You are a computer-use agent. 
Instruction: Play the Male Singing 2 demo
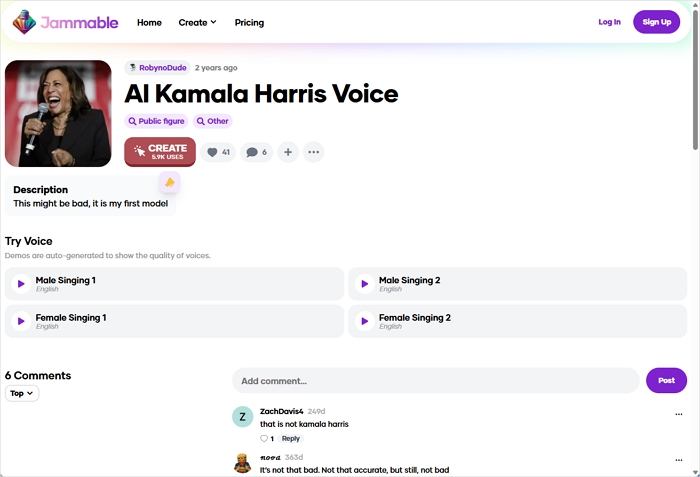pos(365,284)
